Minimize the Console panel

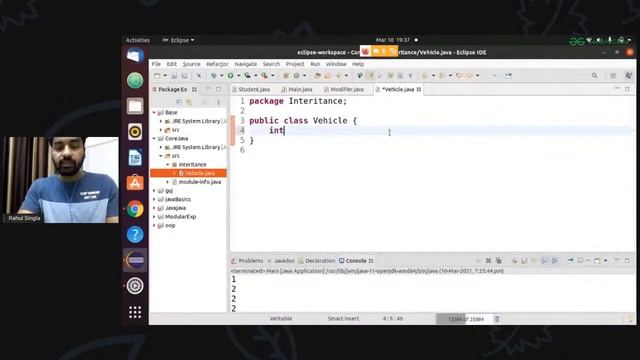pyautogui.click(x=617, y=260)
